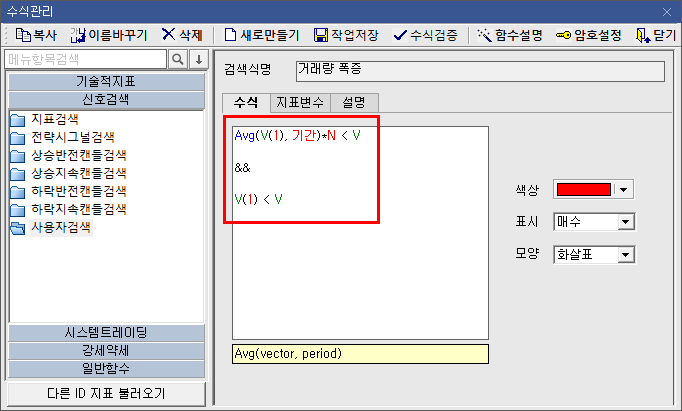The height and width of the screenshot is (411, 682).
Task: Click the V(1) < V formula line
Action: point(258,200)
